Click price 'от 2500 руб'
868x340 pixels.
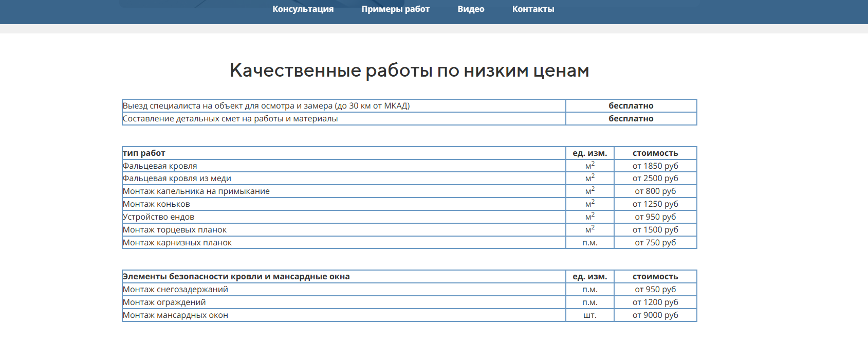pos(655,178)
